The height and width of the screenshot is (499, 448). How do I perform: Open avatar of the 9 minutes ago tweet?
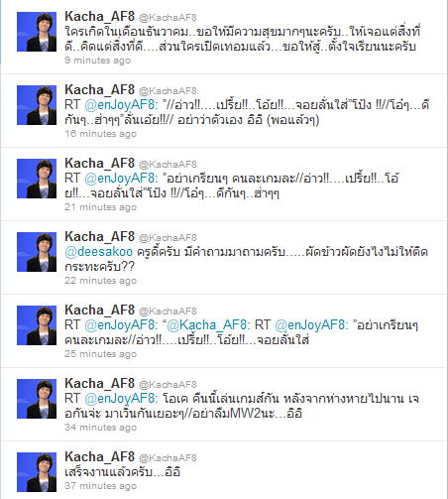click(x=37, y=32)
